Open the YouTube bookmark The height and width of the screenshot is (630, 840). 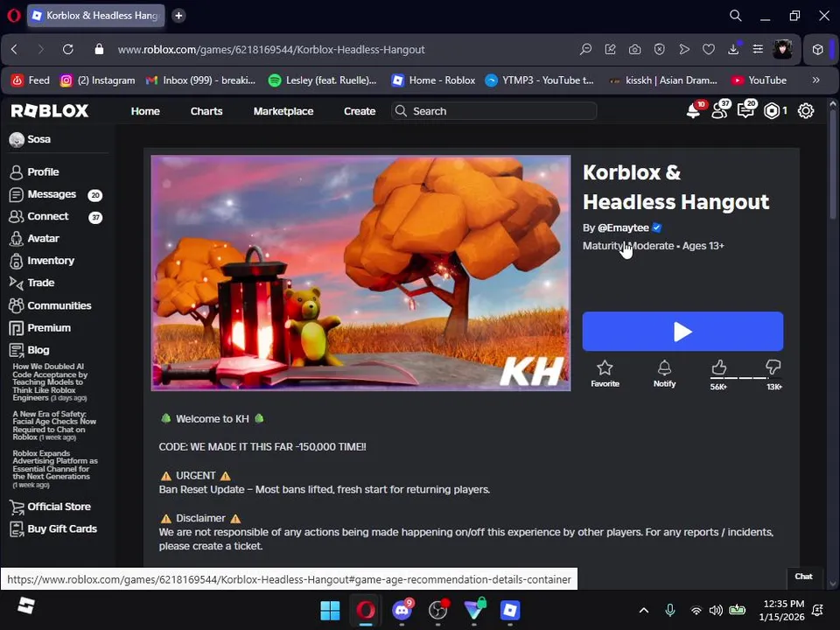pos(759,80)
